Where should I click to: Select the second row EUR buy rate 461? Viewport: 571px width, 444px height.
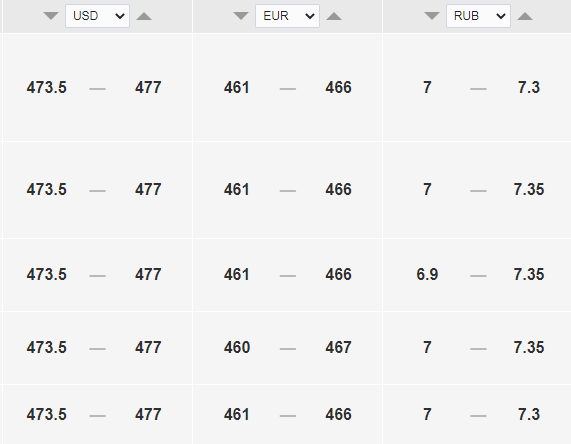point(237,190)
